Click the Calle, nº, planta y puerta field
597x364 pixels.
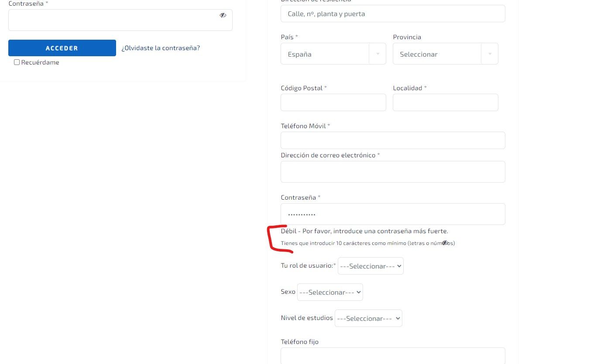393,14
